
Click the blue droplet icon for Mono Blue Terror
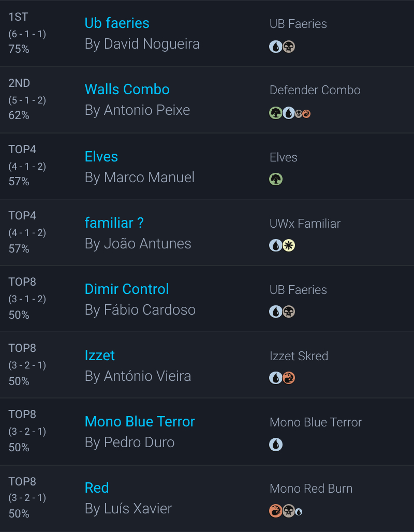tap(276, 444)
